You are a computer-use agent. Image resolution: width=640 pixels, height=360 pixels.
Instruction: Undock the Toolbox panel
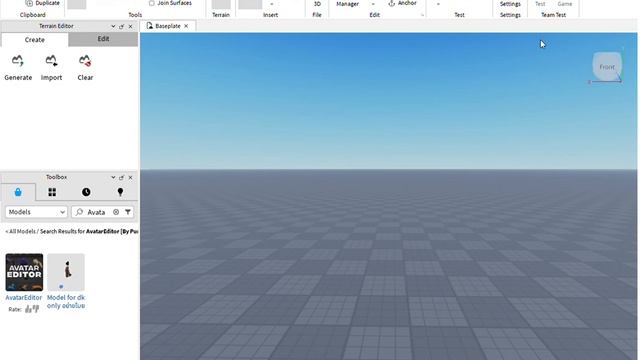(121, 178)
